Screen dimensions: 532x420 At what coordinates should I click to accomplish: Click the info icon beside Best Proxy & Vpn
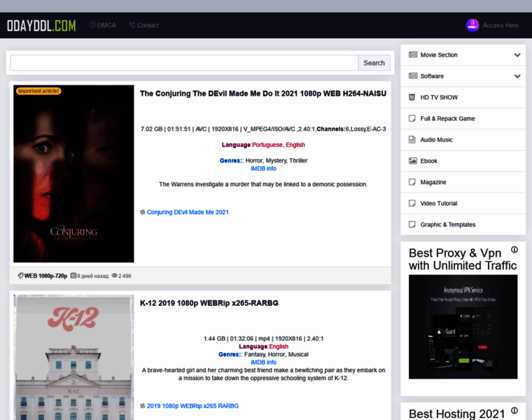pos(514,250)
